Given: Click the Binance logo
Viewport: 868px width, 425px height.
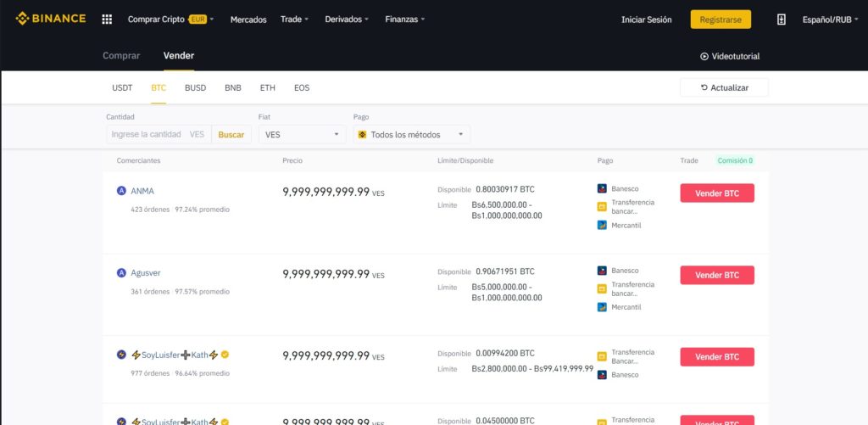Looking at the screenshot, I should (50, 19).
